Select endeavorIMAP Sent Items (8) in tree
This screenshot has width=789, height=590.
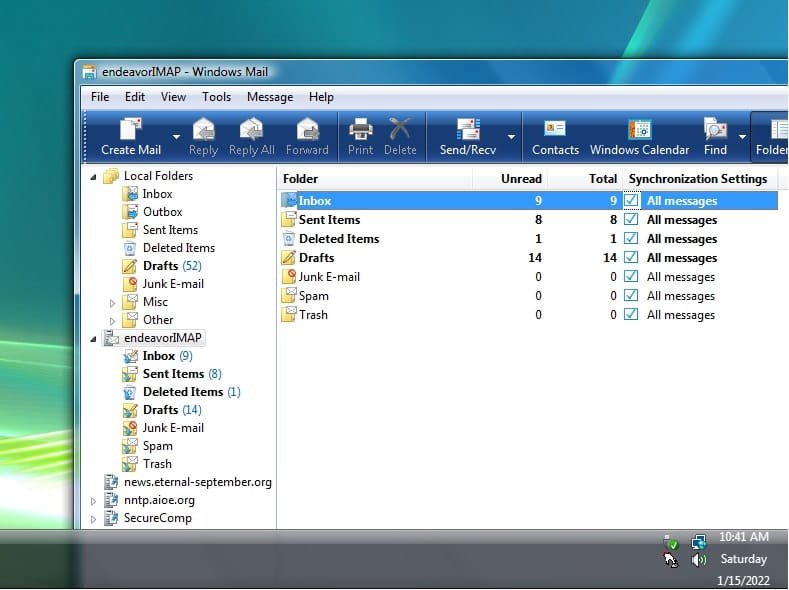[172, 374]
